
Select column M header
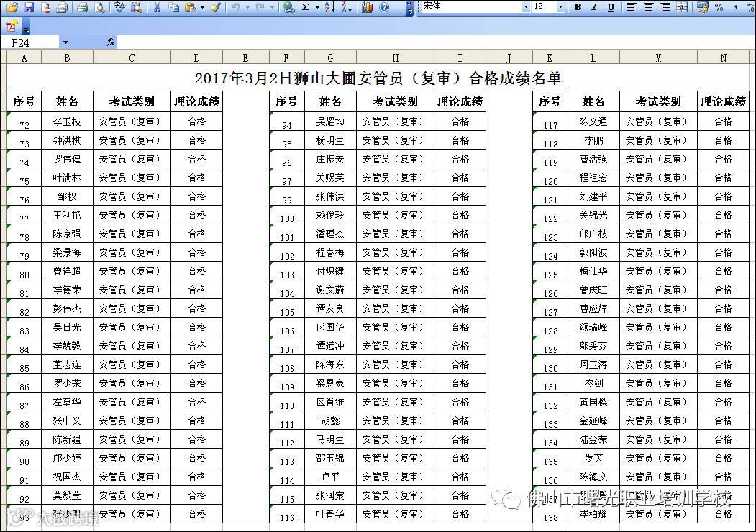tap(658, 58)
